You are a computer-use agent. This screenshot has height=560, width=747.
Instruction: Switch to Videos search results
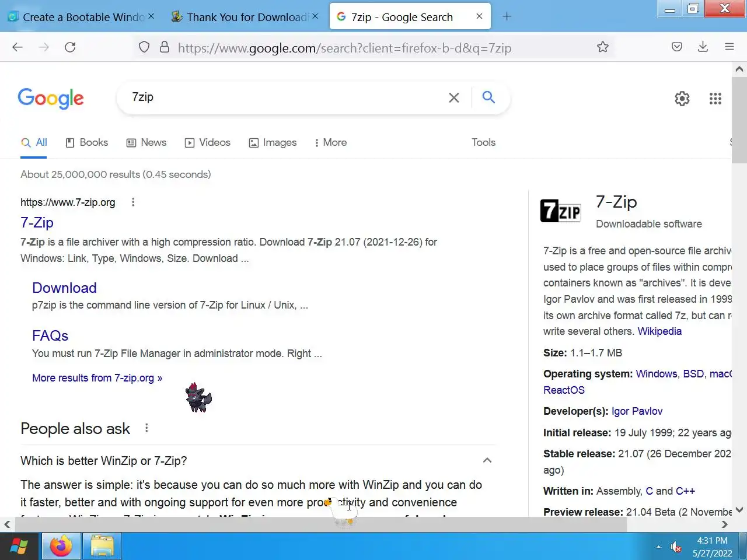click(x=208, y=142)
